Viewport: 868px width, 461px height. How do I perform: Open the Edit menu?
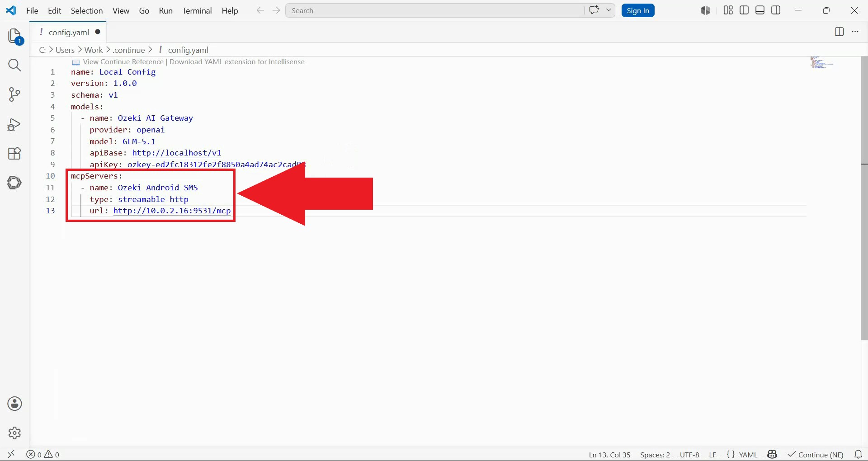(54, 10)
